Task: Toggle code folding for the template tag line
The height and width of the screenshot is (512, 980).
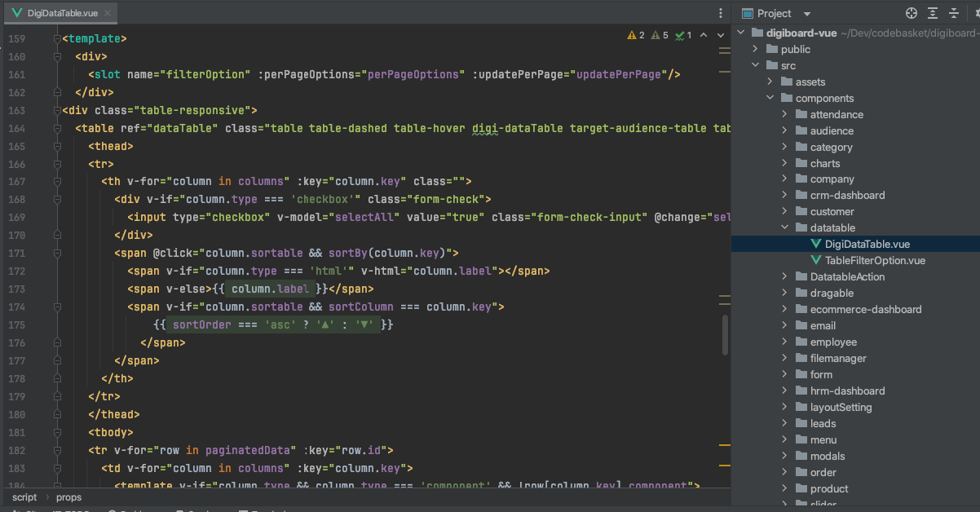Action: tap(57, 39)
